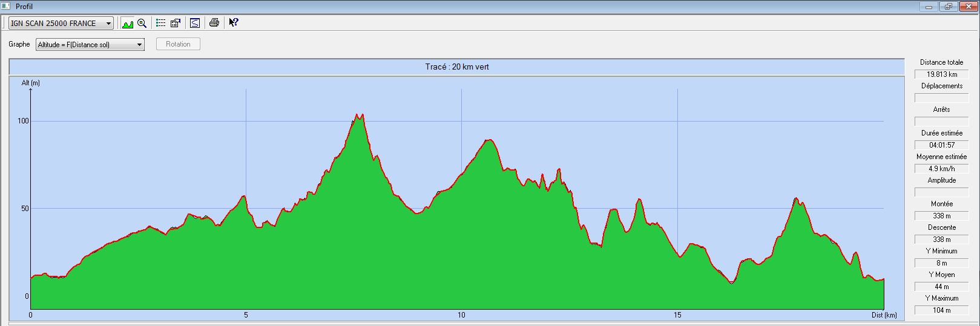Click the 100 altitude axis tick label

[x=23, y=121]
